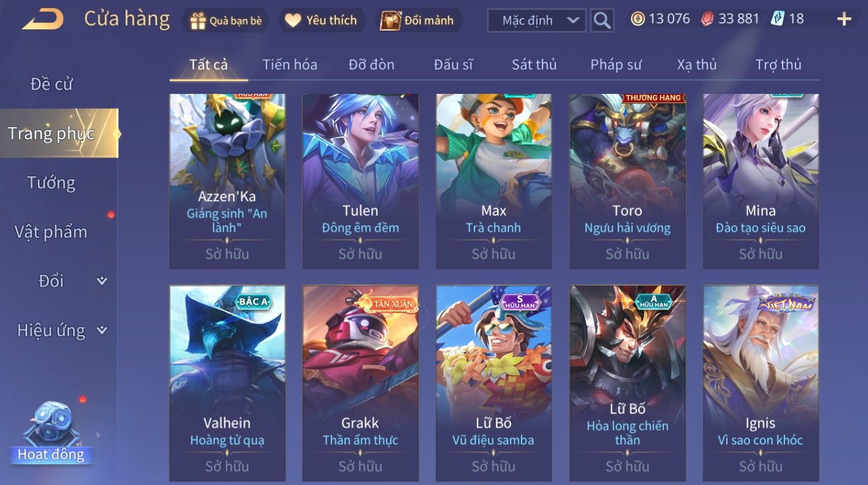Click the red gem currency icon
Screen dimensions: 868x485
pyautogui.click(x=707, y=19)
